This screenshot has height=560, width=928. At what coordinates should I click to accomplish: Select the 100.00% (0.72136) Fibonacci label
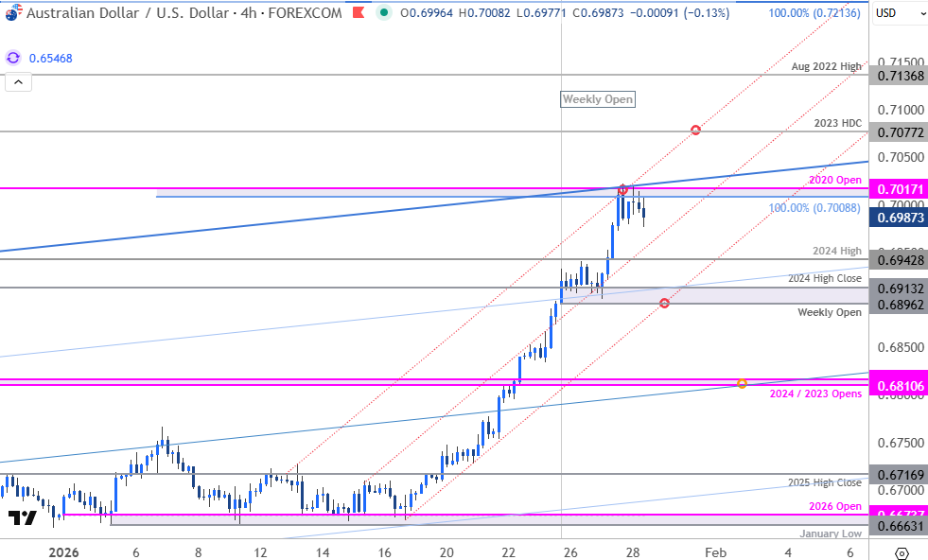[815, 12]
